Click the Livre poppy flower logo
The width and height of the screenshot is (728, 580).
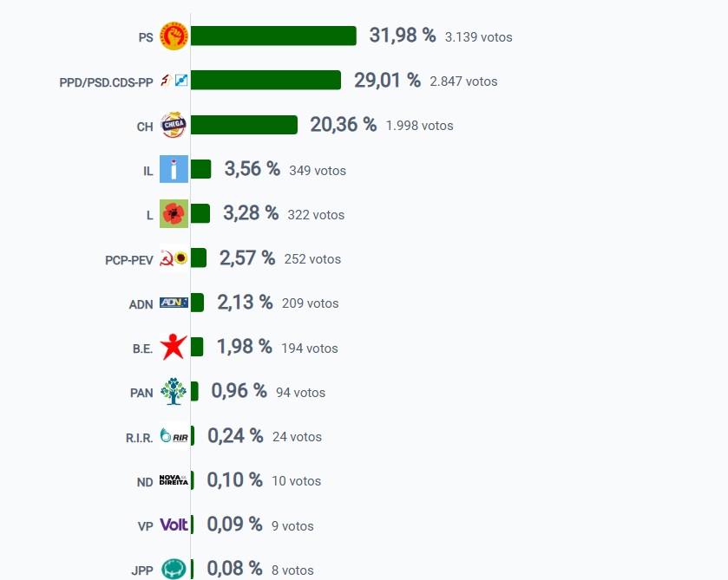pyautogui.click(x=174, y=213)
